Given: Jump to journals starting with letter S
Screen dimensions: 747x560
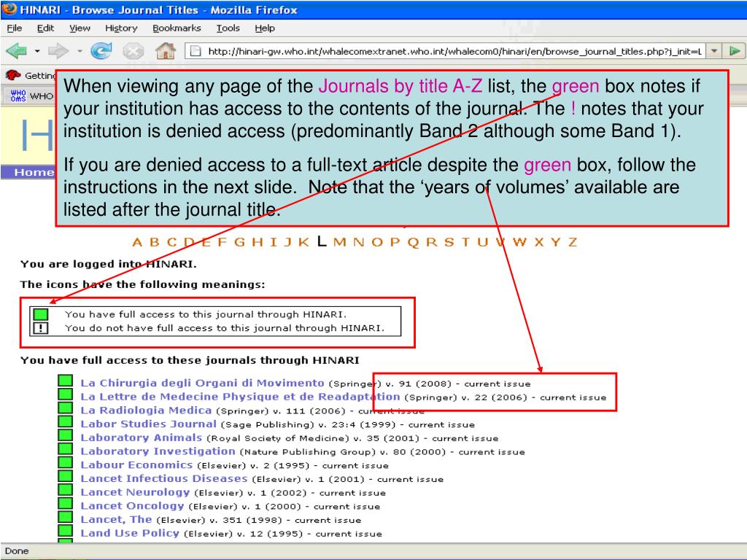Looking at the screenshot, I should tap(449, 242).
